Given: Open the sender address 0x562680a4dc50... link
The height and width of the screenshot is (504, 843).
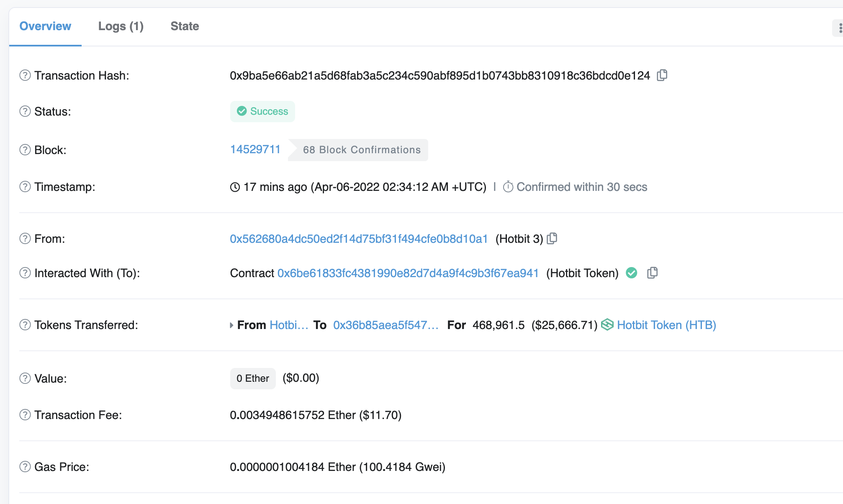Looking at the screenshot, I should pos(359,239).
